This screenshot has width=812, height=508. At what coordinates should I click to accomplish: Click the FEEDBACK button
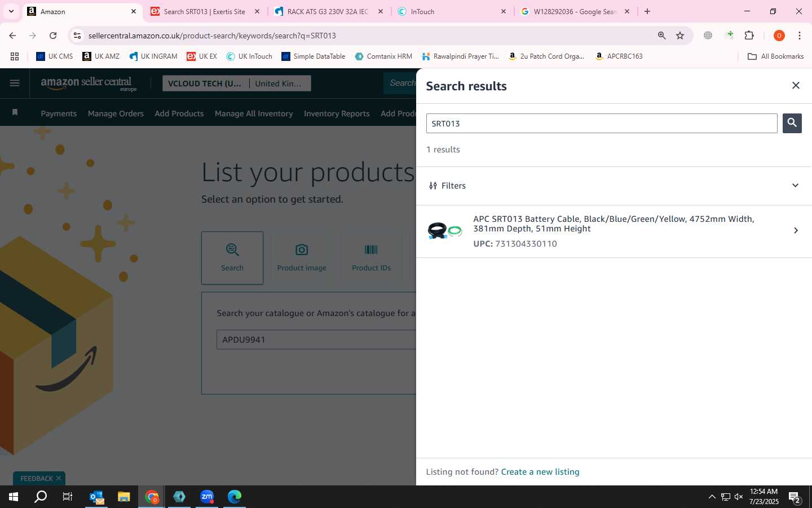click(x=37, y=478)
